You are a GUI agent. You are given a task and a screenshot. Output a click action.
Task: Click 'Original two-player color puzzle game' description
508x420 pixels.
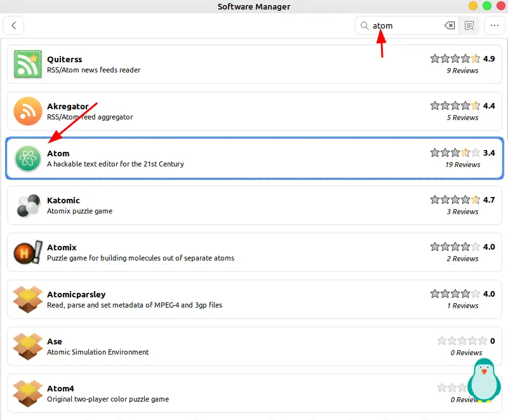pos(108,399)
